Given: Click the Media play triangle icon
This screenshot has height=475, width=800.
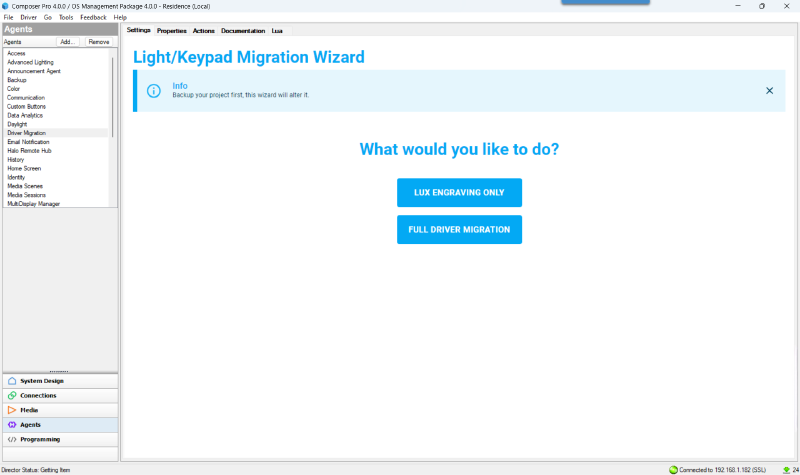Looking at the screenshot, I should point(12,410).
